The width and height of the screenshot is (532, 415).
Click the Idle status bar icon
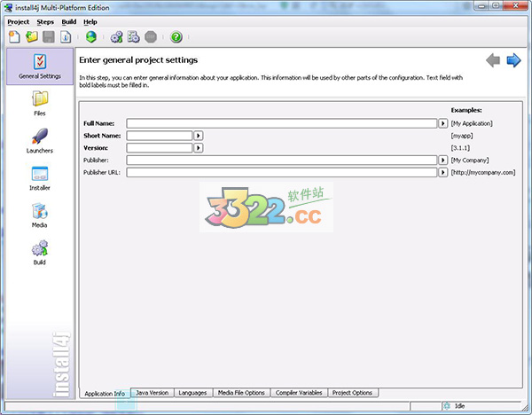447,406
